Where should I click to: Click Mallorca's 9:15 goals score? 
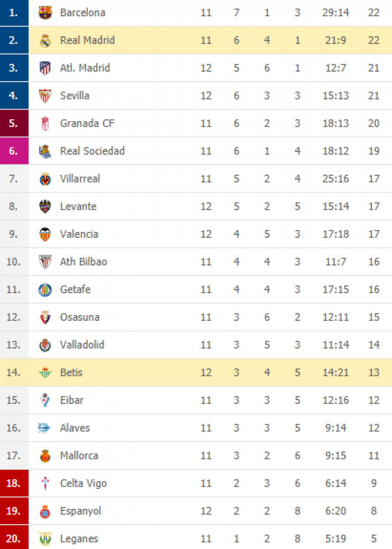tap(335, 456)
